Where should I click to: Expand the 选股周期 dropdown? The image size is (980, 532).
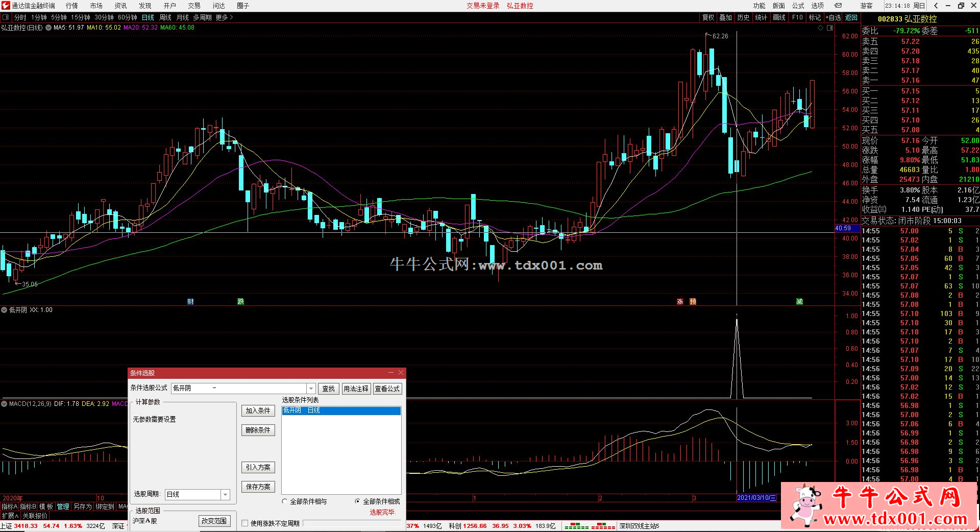click(x=225, y=494)
